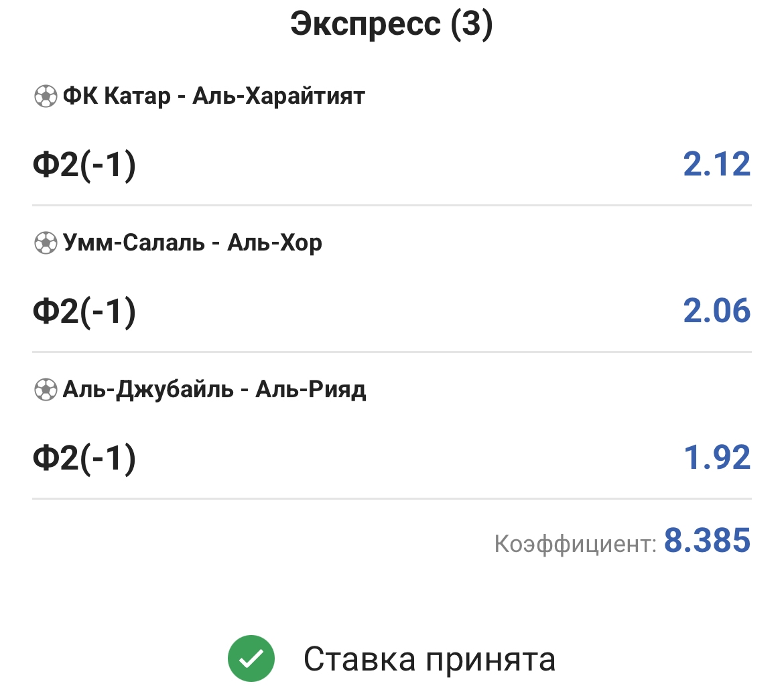This screenshot has height=698, width=784.
Task: Click the divider line below the 2.12 bet
Action: pos(391,205)
